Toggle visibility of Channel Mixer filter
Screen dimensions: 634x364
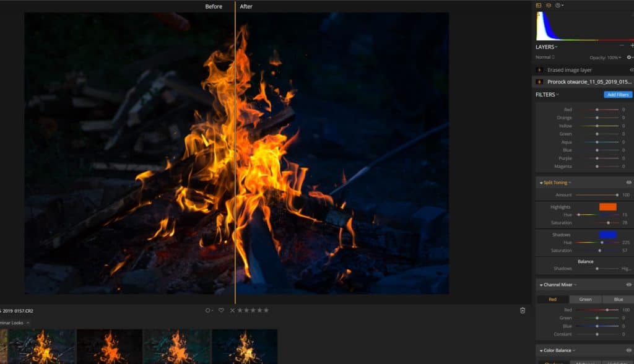tap(628, 285)
